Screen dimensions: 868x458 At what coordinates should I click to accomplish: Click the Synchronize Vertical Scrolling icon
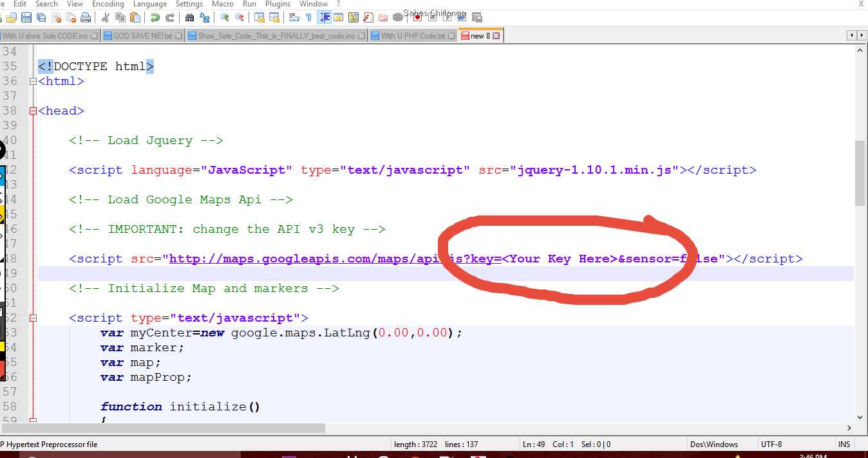click(x=259, y=17)
